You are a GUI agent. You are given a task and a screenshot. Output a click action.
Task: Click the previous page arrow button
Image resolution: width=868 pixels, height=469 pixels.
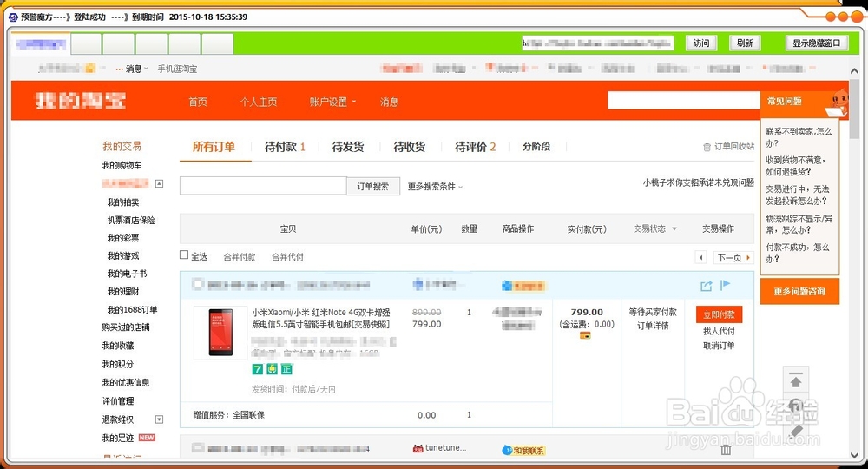pos(700,257)
